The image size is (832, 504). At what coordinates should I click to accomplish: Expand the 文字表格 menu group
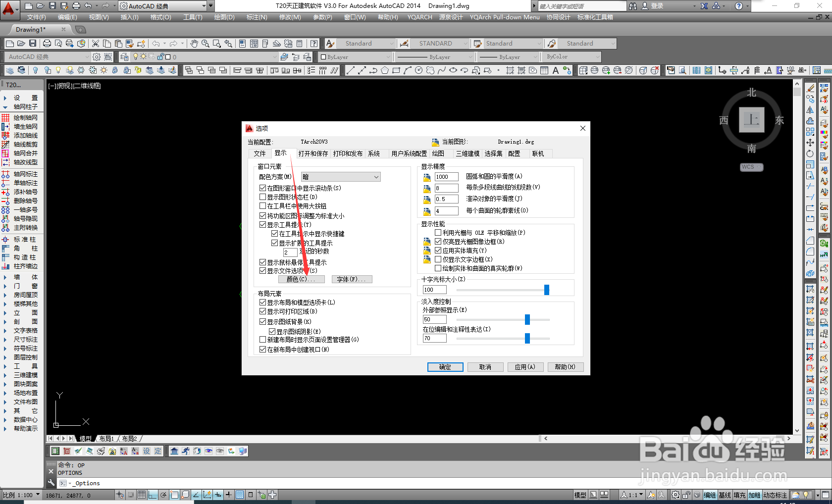[x=20, y=331]
